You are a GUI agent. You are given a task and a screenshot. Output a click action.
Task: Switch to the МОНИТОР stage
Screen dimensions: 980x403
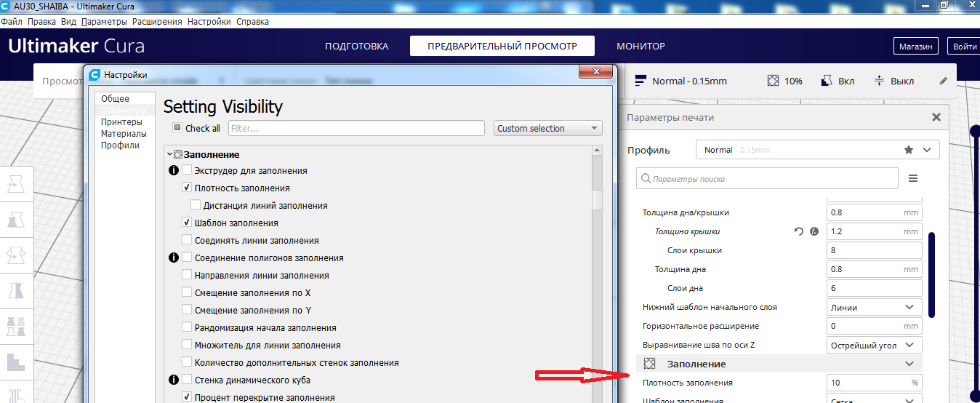pyautogui.click(x=640, y=46)
